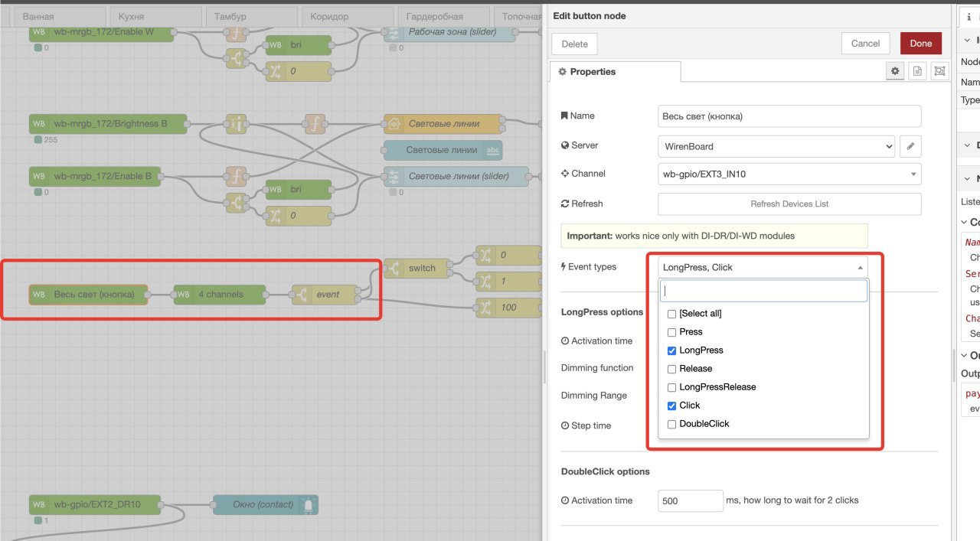Open the Server 'WirenBoard' dropdown

776,145
